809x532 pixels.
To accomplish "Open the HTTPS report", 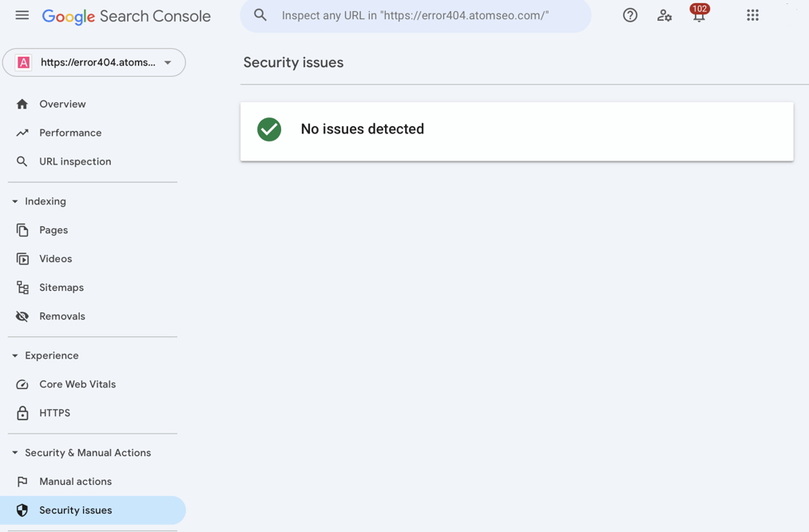I will 53,413.
